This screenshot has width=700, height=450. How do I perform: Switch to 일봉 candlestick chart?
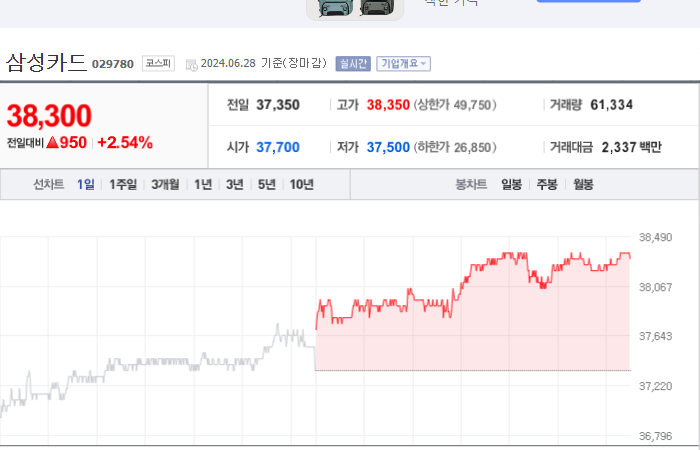(512, 184)
